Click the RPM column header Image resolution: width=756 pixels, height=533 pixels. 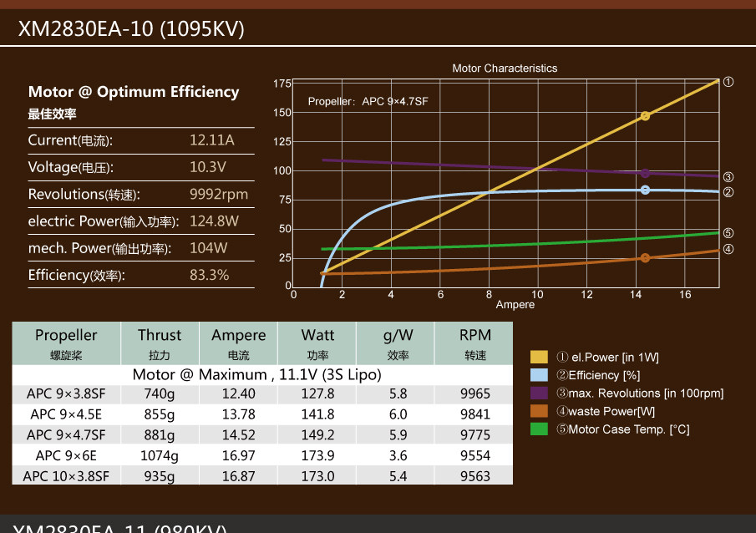tap(474, 343)
